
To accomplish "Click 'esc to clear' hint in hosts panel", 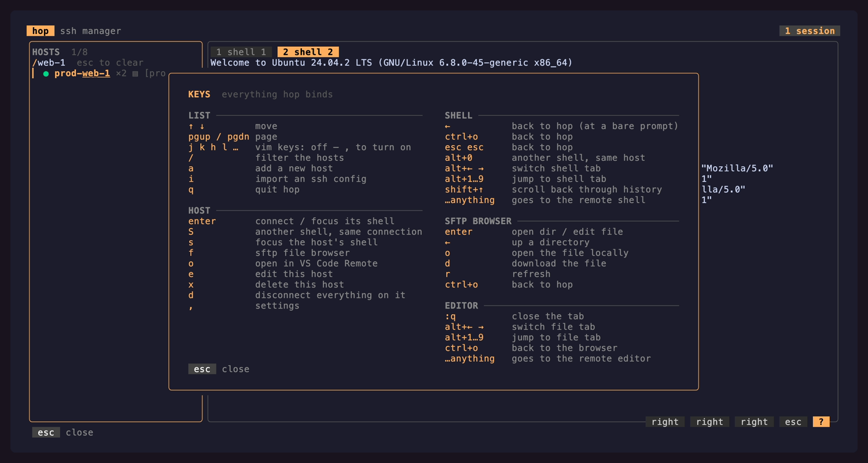I will coord(110,63).
